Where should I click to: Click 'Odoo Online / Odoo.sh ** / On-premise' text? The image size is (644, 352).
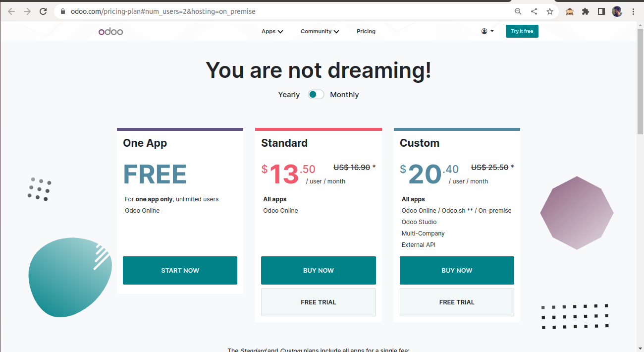[x=456, y=211]
